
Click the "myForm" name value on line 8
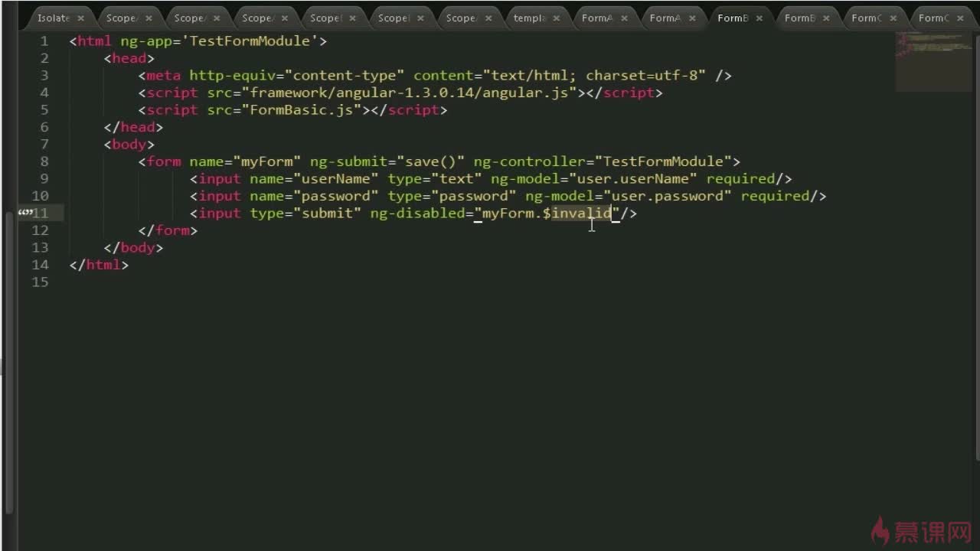tap(266, 161)
